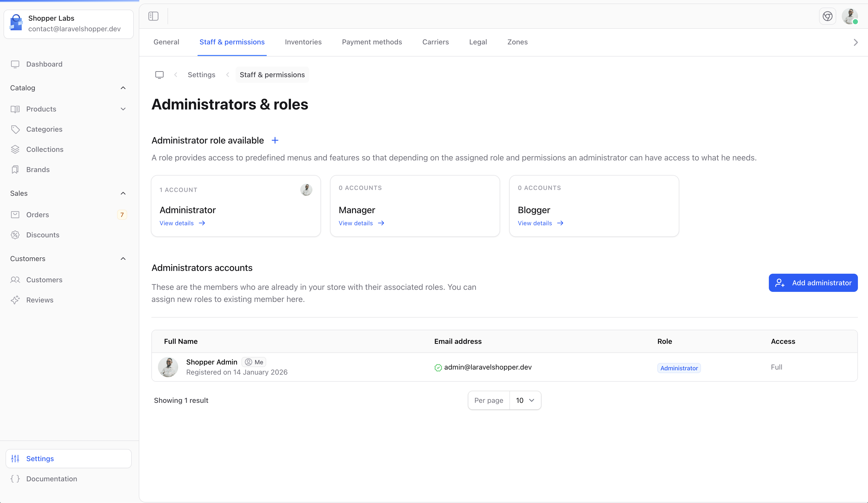Screen dimensions: 868x503
Task: Click the breadcrumb home monitor icon
Action: click(159, 75)
